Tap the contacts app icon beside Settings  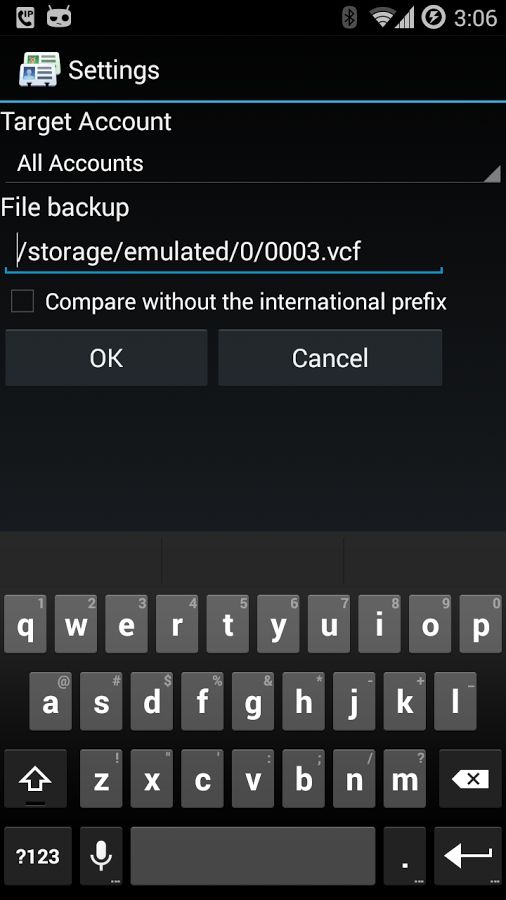tap(40, 69)
